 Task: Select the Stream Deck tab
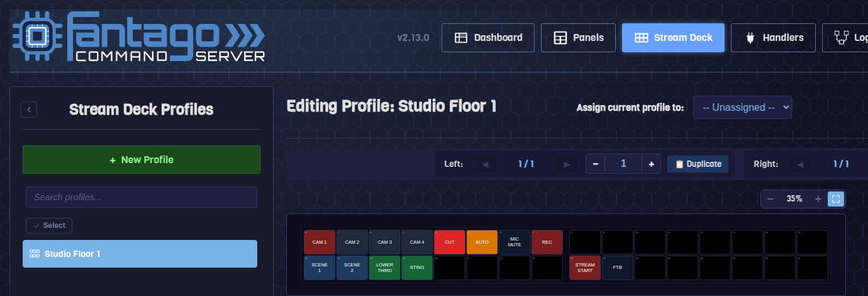pyautogui.click(x=673, y=38)
